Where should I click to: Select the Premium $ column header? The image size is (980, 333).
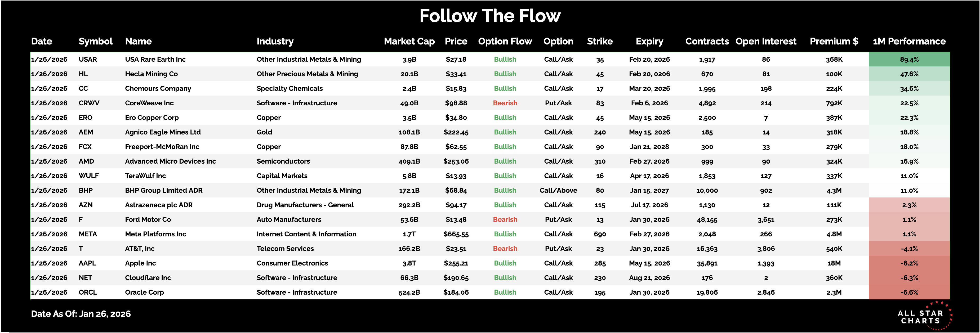pyautogui.click(x=834, y=42)
